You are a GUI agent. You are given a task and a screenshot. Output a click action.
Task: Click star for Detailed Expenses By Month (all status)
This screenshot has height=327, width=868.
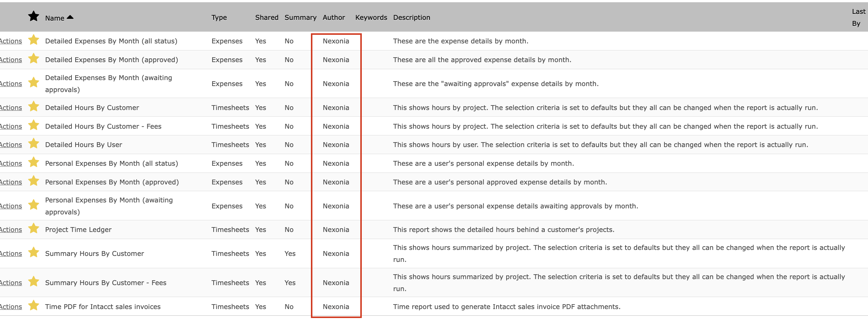(34, 40)
